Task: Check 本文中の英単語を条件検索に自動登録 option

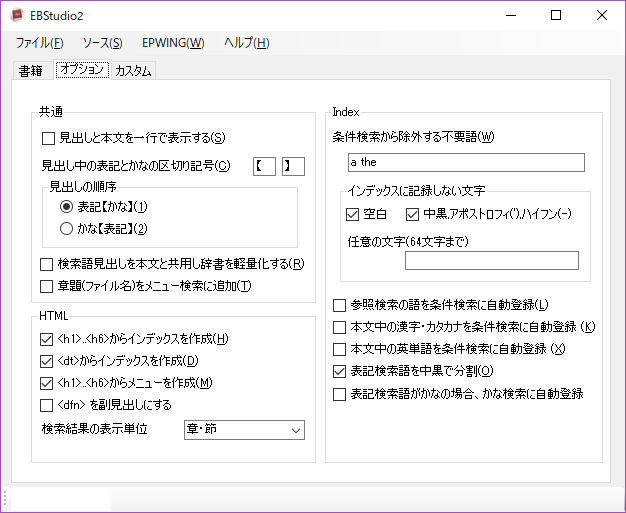Action: click(x=339, y=349)
